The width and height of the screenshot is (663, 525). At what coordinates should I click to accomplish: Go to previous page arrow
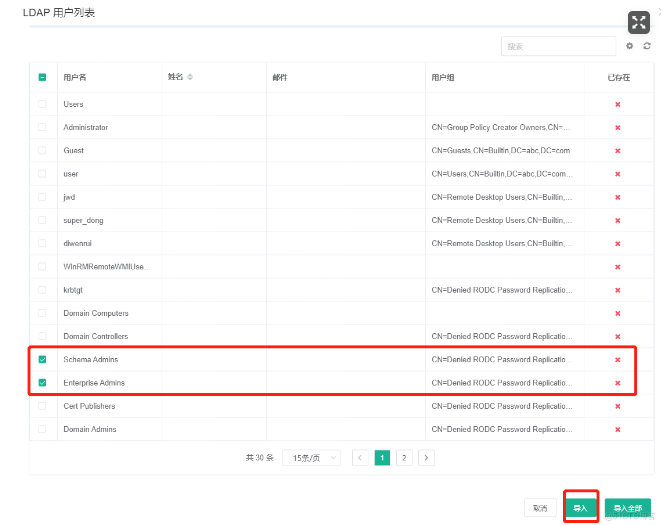(x=360, y=457)
